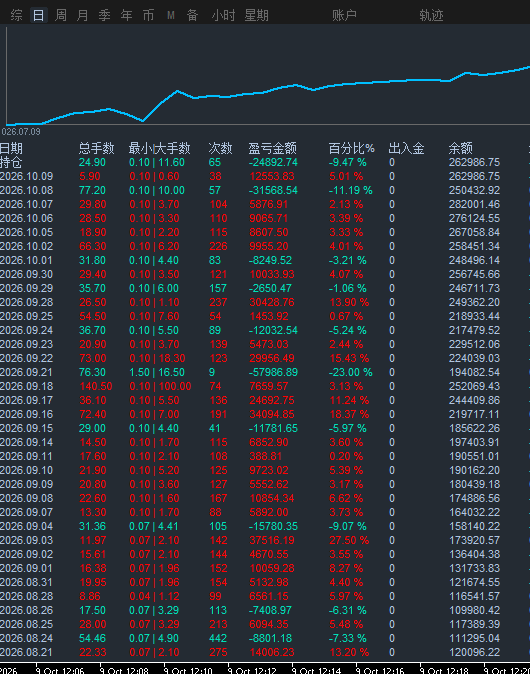Click loss value -12032.54
530x674 pixels.
[273, 331]
